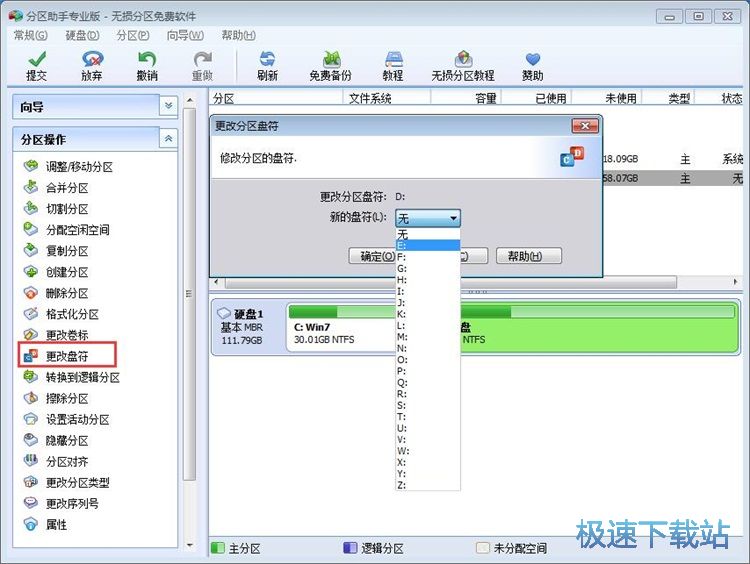Select 更改卷标 change label operation
The width and height of the screenshot is (750, 564).
[x=56, y=335]
